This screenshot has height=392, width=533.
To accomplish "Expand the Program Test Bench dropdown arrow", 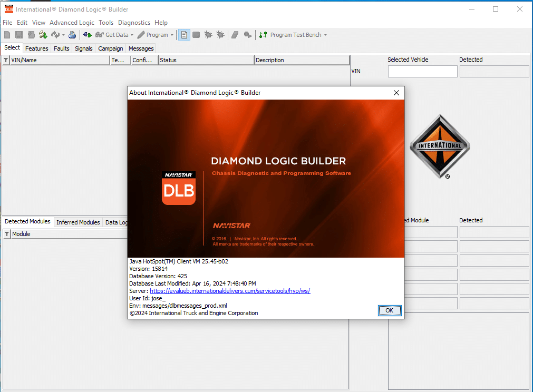I will 325,35.
